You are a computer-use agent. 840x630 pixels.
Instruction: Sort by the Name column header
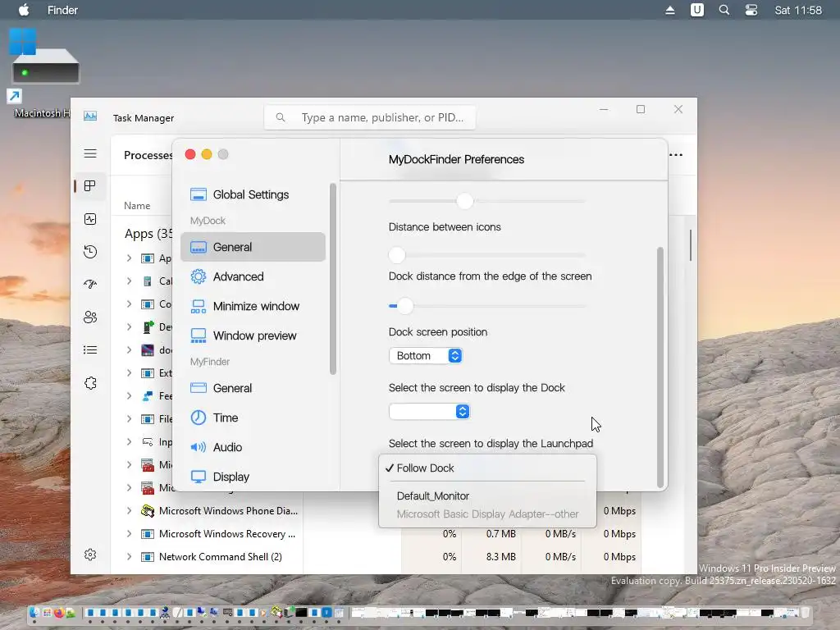click(137, 205)
